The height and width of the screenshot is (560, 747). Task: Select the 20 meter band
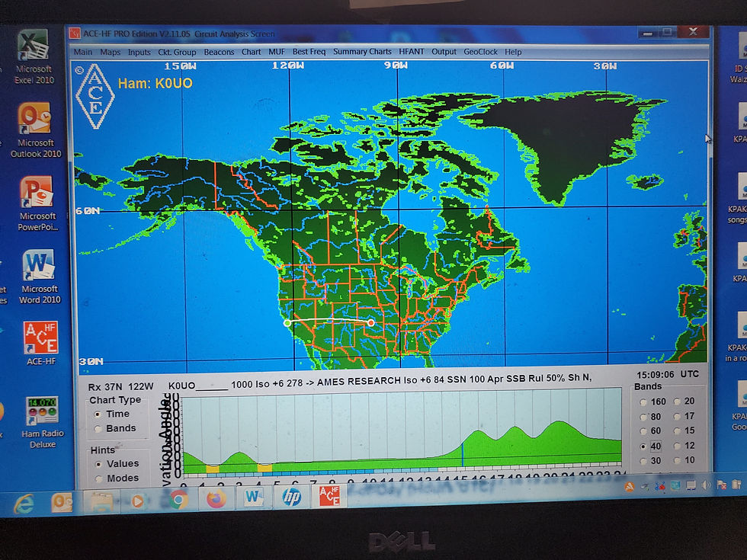pyautogui.click(x=677, y=402)
